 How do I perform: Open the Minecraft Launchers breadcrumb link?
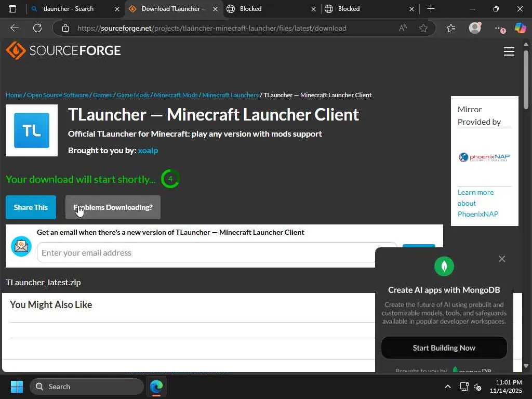(x=230, y=95)
